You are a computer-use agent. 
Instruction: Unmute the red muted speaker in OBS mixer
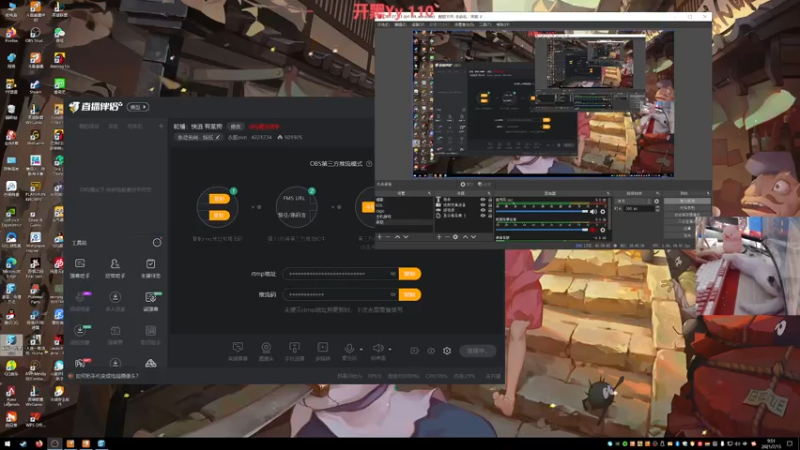[x=593, y=230]
